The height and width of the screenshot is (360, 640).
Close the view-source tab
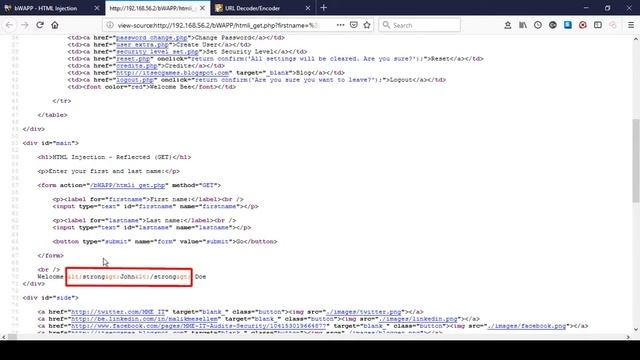tap(202, 8)
